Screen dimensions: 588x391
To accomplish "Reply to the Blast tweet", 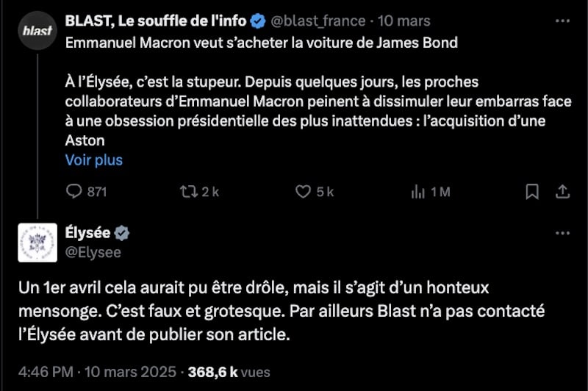I will click(x=74, y=192).
